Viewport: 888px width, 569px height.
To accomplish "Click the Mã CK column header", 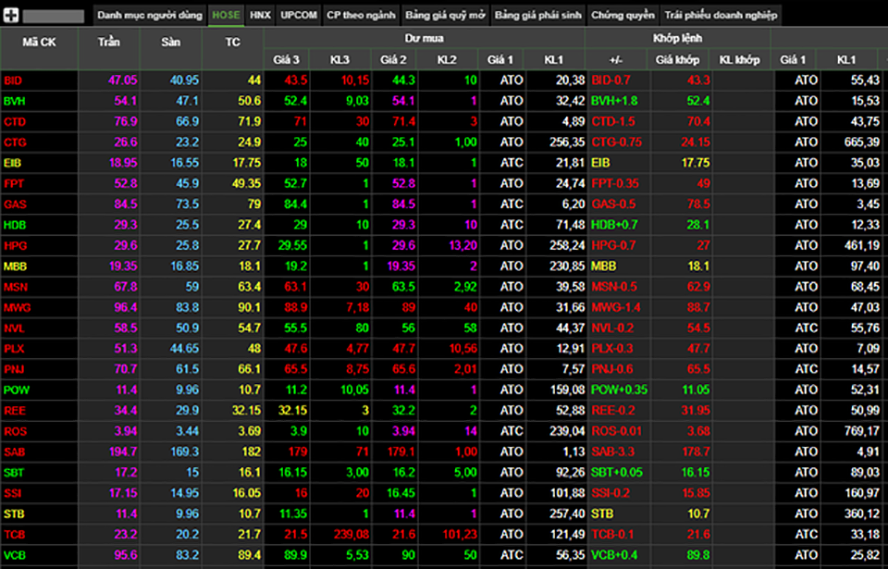I will coord(39,43).
